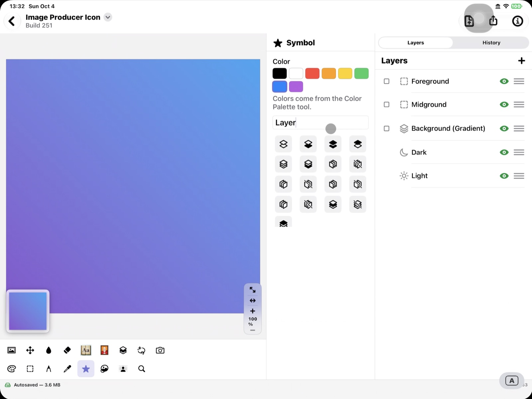Image resolution: width=532 pixels, height=399 pixels.
Task: Switch to the Layers tab
Action: 416,43
